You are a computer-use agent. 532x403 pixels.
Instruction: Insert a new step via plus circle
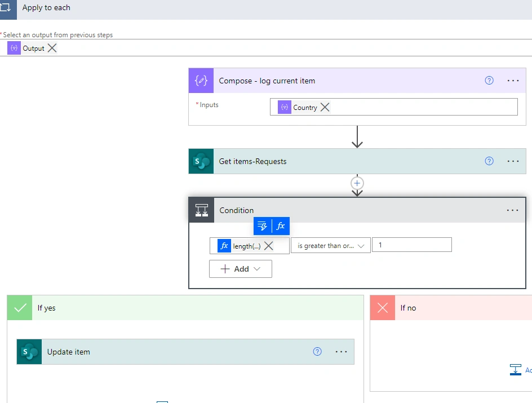coord(357,183)
